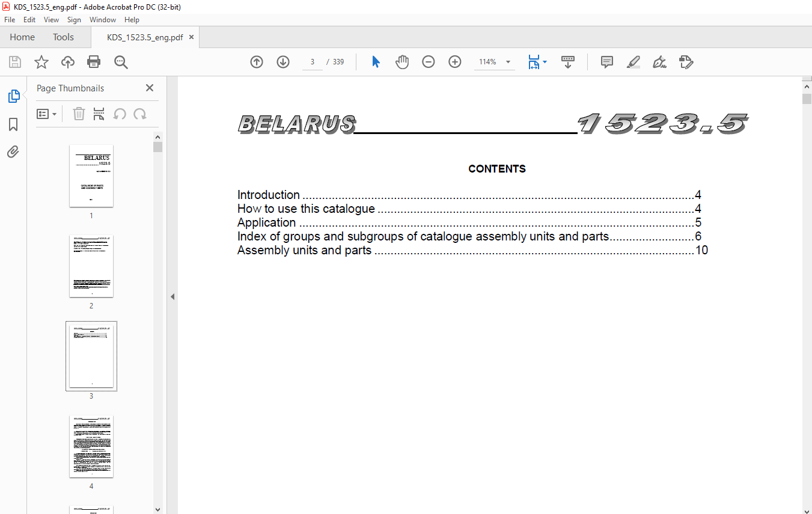Open the find text magnifier tool
This screenshot has height=514, width=812.
coord(121,62)
